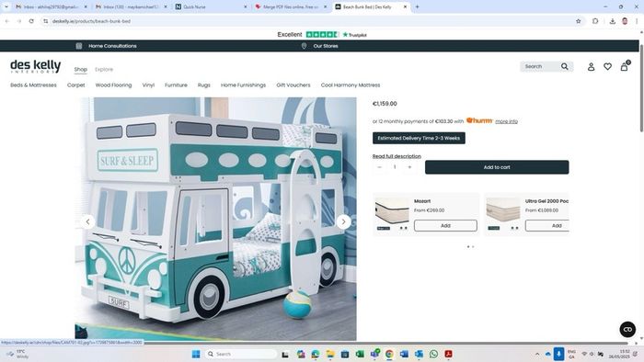This screenshot has height=362, width=644.
Task: Open WhatsApp from the taskbar
Action: [x=433, y=354]
